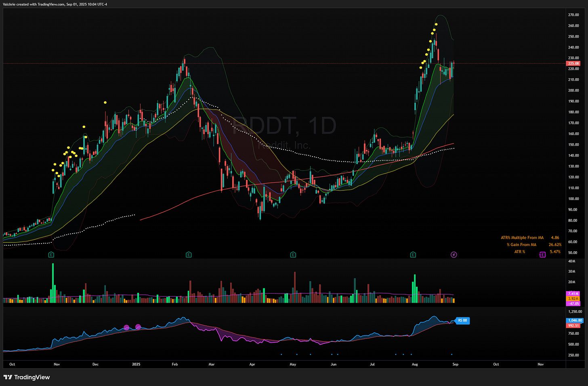Viewport: 588px width, 386px height.
Task: Click the 50.00 price scale label
Action: [573, 252]
